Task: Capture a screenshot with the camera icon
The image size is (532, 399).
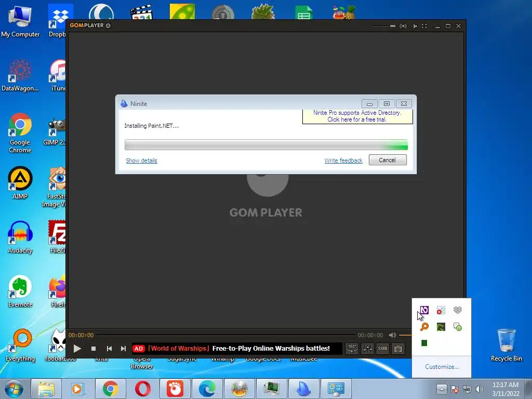Action: click(398, 349)
